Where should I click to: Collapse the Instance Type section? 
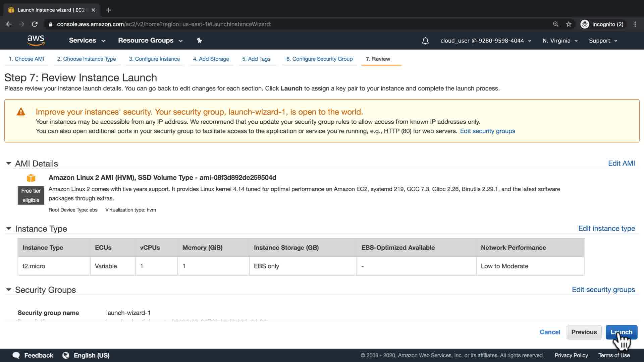coord(9,229)
